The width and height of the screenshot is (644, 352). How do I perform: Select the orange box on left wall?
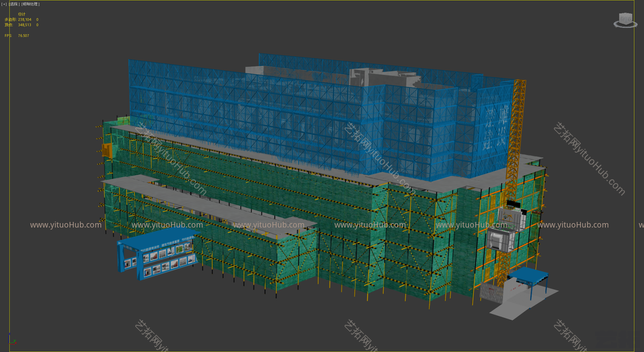pos(107,150)
